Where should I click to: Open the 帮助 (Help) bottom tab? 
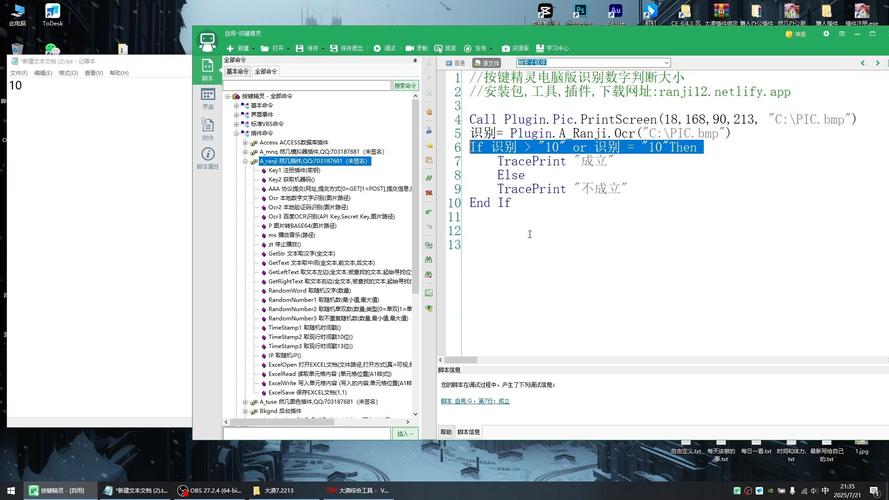446,432
